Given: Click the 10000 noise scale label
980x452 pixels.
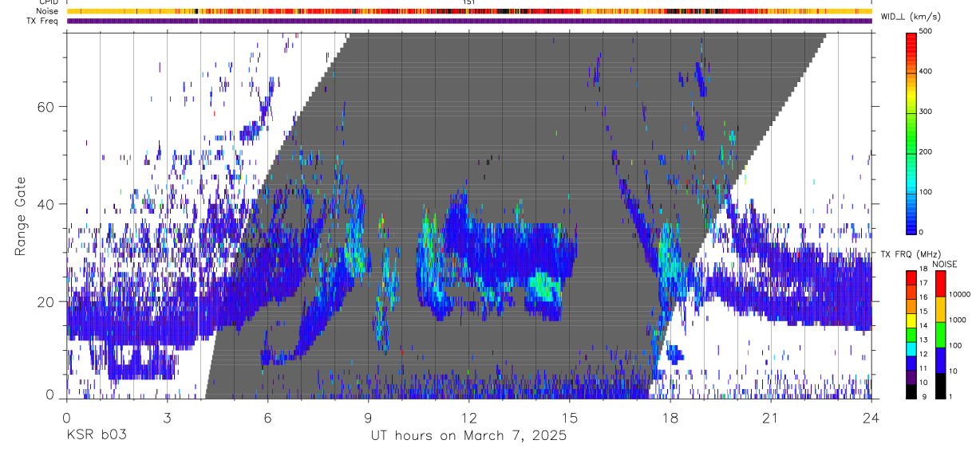Looking at the screenshot, I should (x=961, y=295).
